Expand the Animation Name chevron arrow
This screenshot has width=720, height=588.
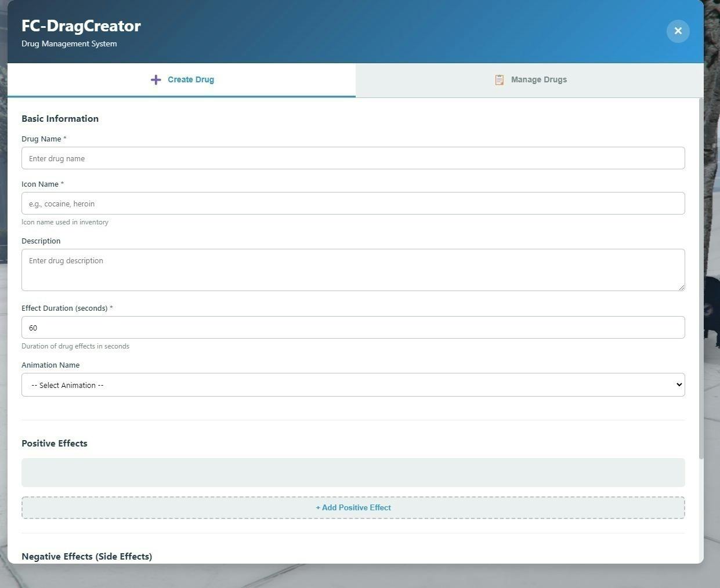click(679, 385)
